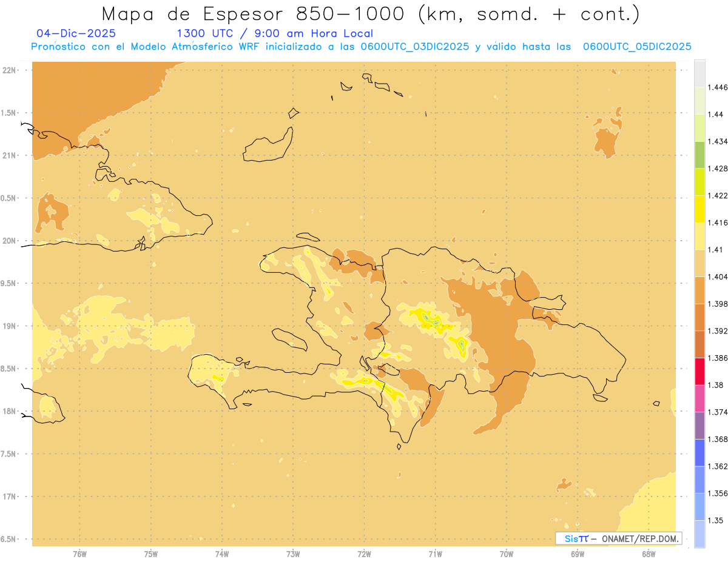This screenshot has width=728, height=562.
Task: Pick the red swatch between 1.38 and 1.386
Action: click(699, 372)
